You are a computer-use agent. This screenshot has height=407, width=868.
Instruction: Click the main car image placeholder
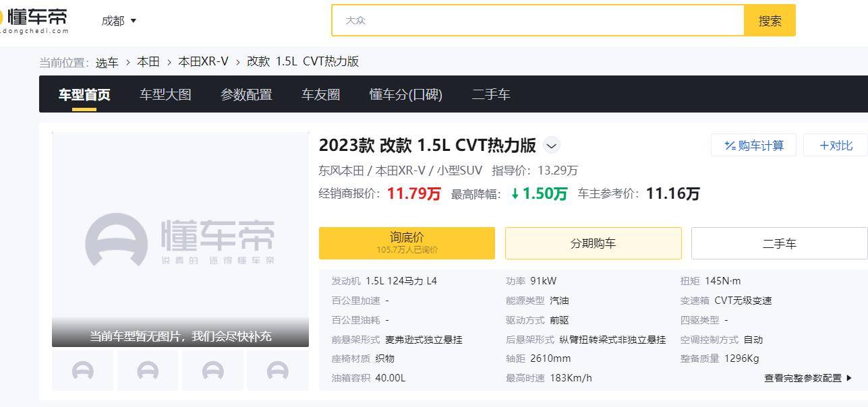(180, 239)
